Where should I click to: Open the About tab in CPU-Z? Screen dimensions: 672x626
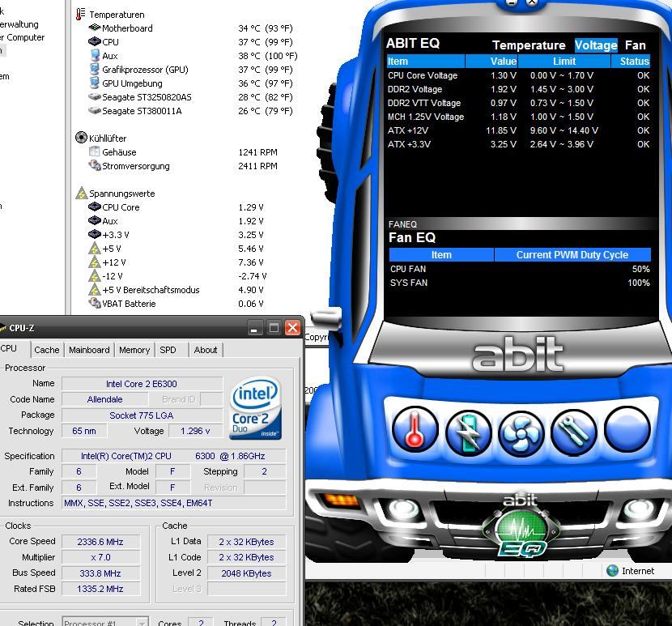point(206,350)
